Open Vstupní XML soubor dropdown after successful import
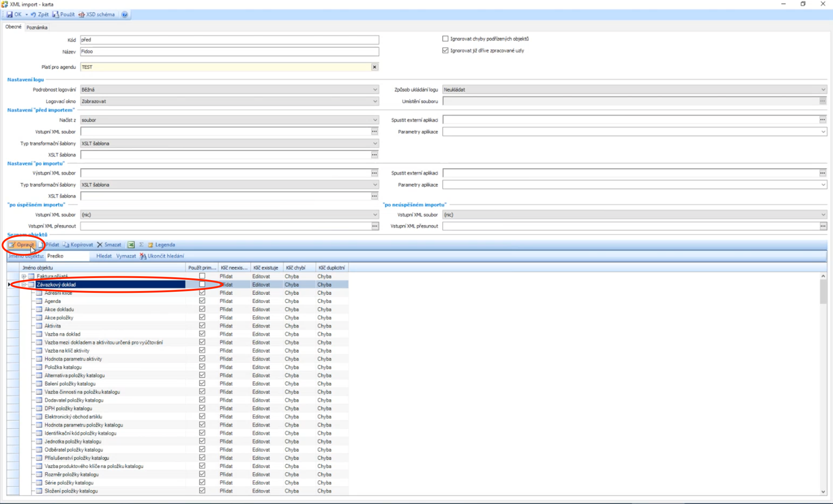Image resolution: width=833 pixels, height=504 pixels. [x=375, y=215]
